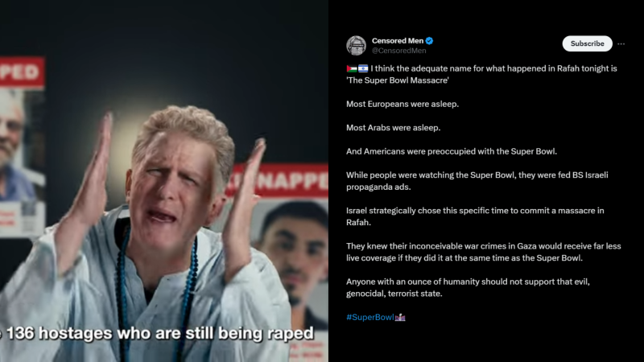Image resolution: width=644 pixels, height=362 pixels.
Task: Click the line 'Most Arabs were asleep.'
Action: click(393, 128)
